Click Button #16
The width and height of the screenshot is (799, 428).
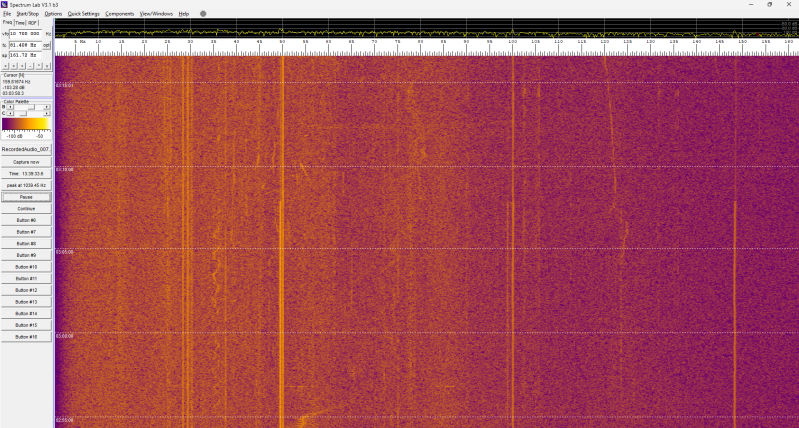tap(26, 337)
